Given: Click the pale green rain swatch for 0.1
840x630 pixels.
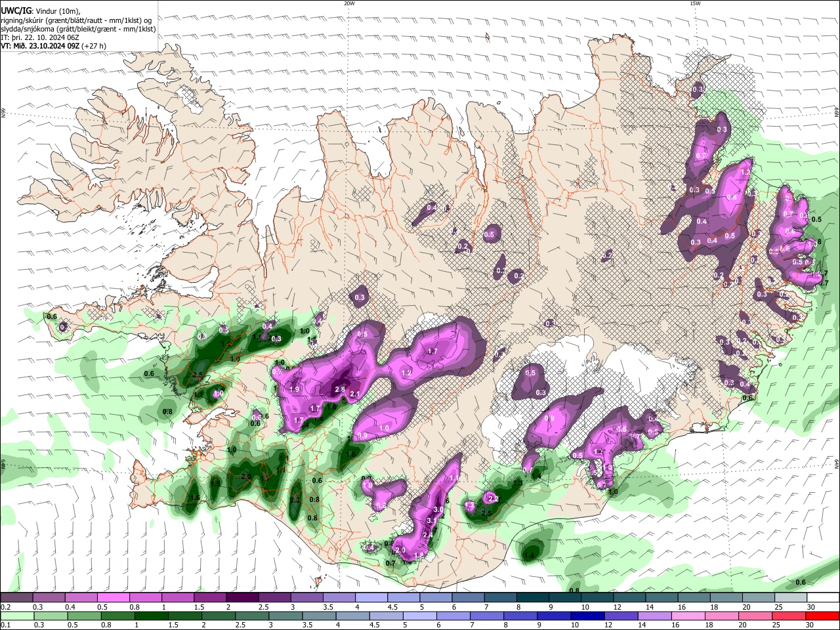Looking at the screenshot, I should click(17, 616).
